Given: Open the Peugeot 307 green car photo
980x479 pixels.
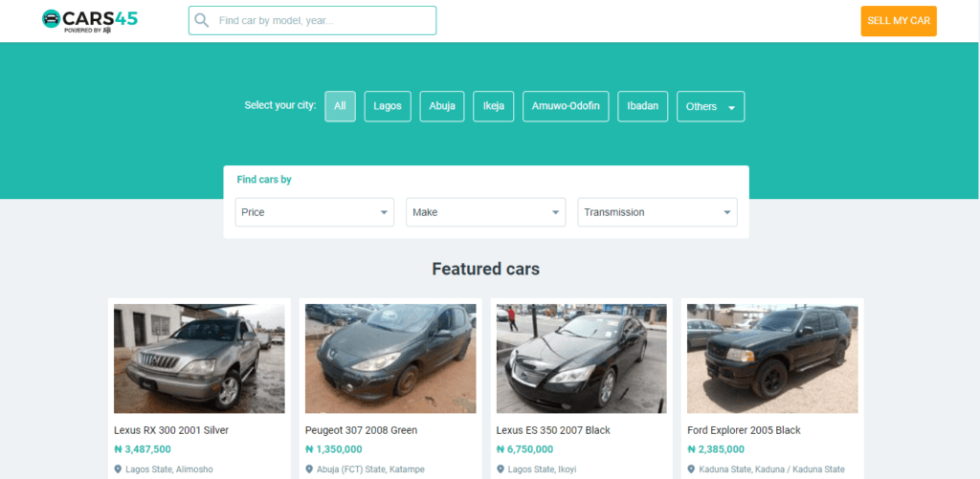Looking at the screenshot, I should 390,359.
